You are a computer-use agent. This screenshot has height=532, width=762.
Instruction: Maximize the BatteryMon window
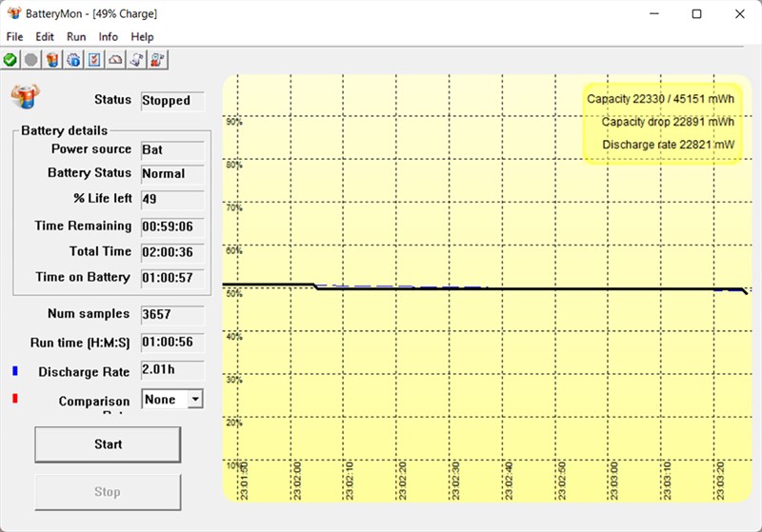(696, 13)
